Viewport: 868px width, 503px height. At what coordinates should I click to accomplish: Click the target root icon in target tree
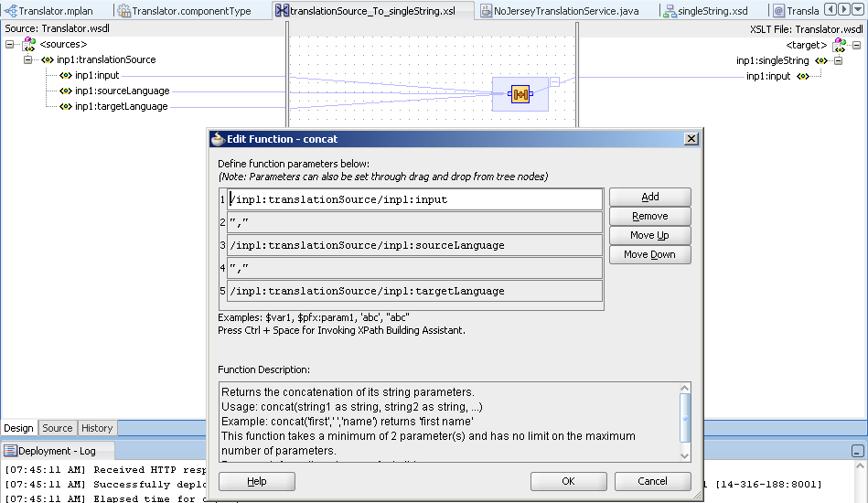(838, 44)
